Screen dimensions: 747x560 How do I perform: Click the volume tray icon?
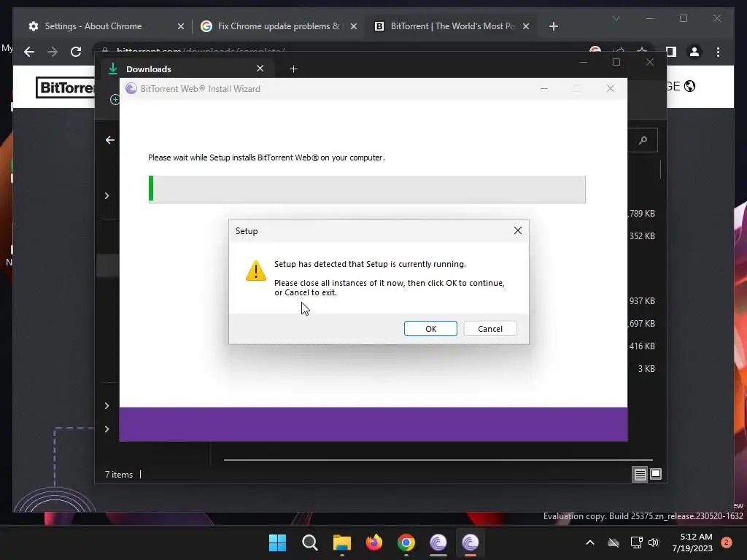[x=654, y=542]
